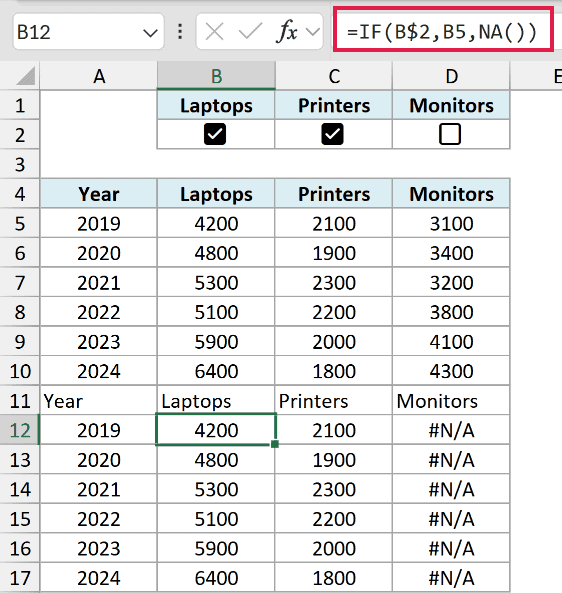Click the Printers label in row 11
Viewport: 562px width, 593px height.
pos(314,401)
